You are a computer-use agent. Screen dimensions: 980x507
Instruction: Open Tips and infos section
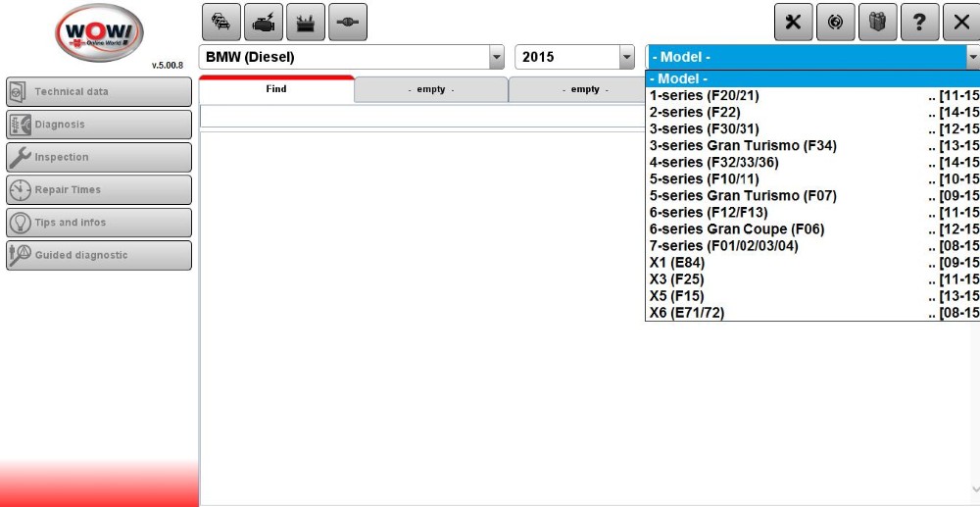99,223
